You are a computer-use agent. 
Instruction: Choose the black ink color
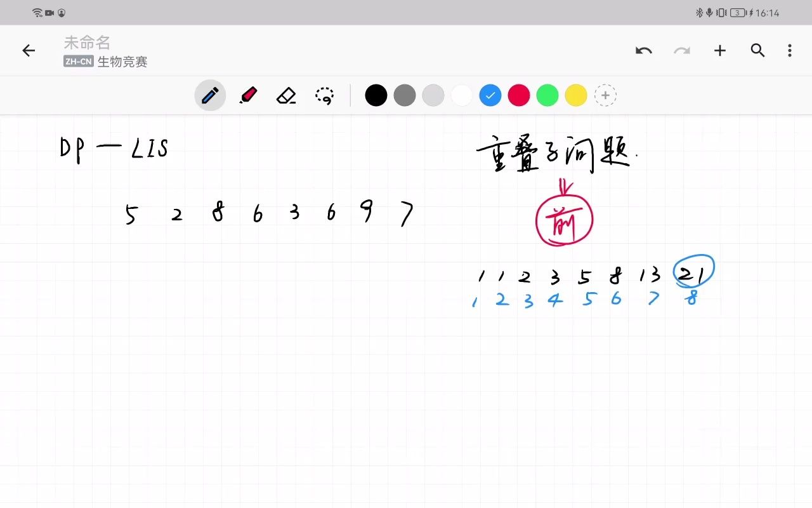pos(376,95)
